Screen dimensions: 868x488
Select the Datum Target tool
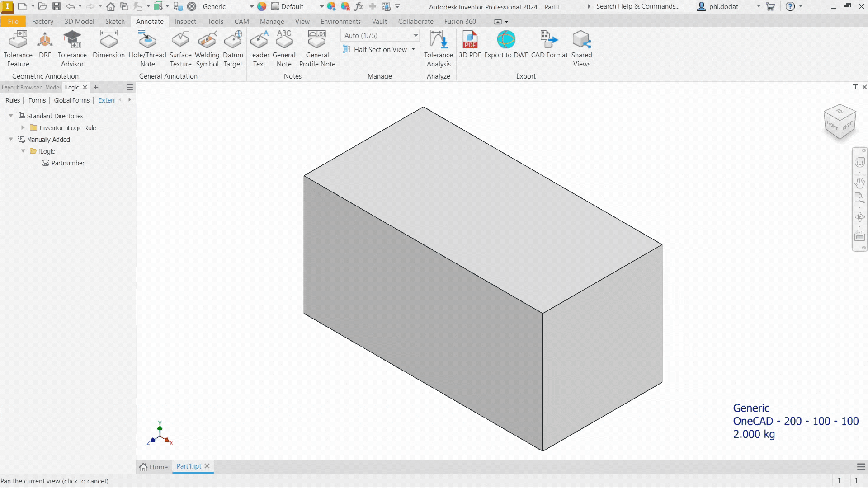(x=233, y=49)
